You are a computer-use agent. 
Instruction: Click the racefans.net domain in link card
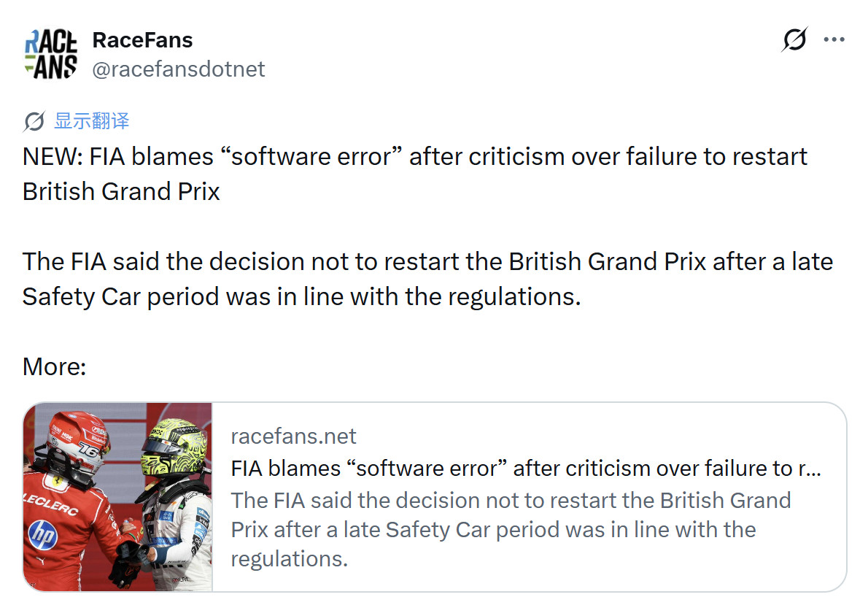coord(293,436)
